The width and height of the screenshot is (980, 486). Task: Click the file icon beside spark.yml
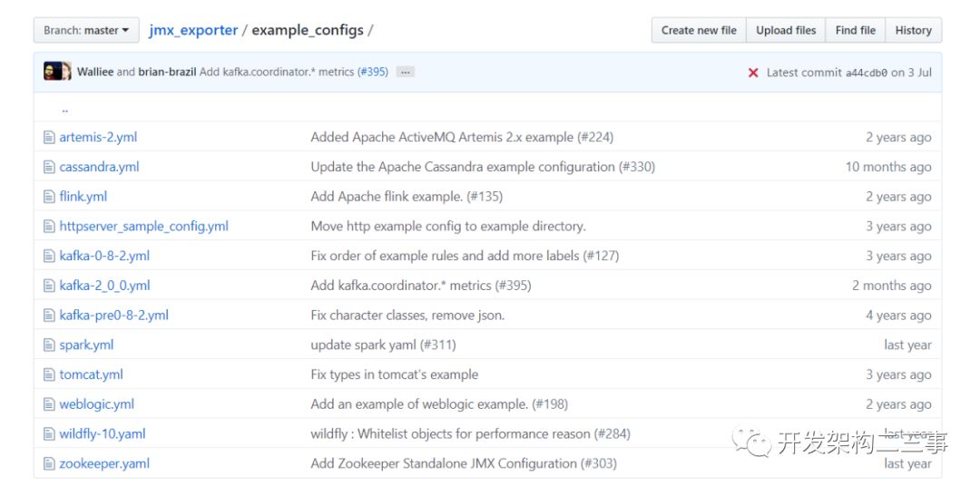tap(50, 345)
